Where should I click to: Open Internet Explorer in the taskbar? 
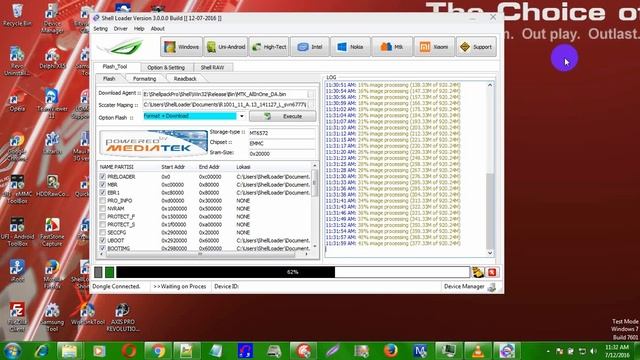(x=41, y=351)
